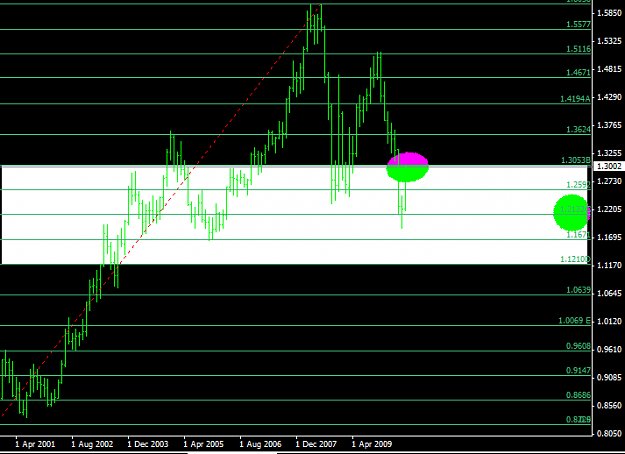Click the 0.9085 price scale label
This screenshot has height=454, width=625.
tap(609, 377)
